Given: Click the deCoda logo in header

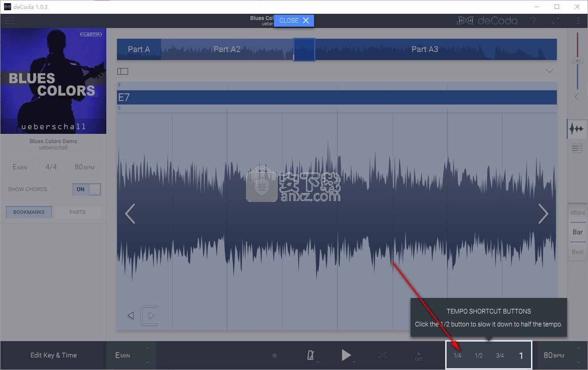Looking at the screenshot, I should point(487,20).
